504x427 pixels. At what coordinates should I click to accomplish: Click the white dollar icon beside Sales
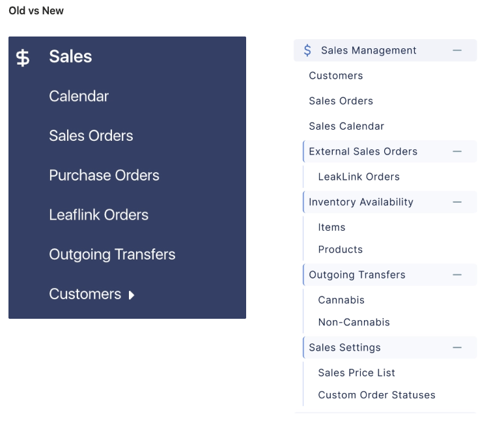tap(23, 58)
